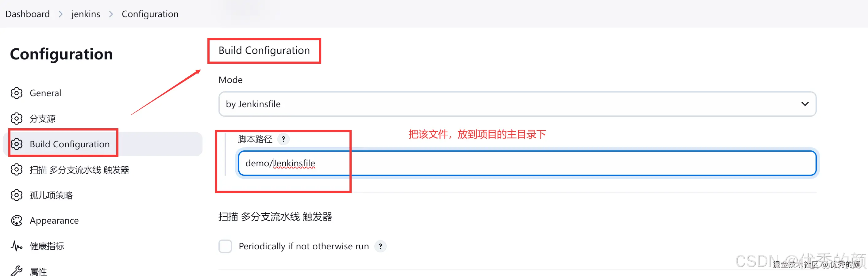
Task: Select the Appearance sidebar entry
Action: tap(54, 221)
